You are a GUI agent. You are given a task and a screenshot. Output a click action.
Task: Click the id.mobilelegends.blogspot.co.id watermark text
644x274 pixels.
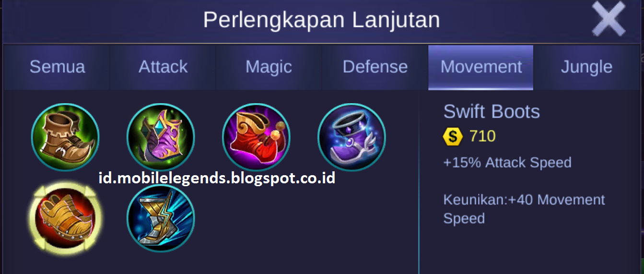(x=217, y=179)
